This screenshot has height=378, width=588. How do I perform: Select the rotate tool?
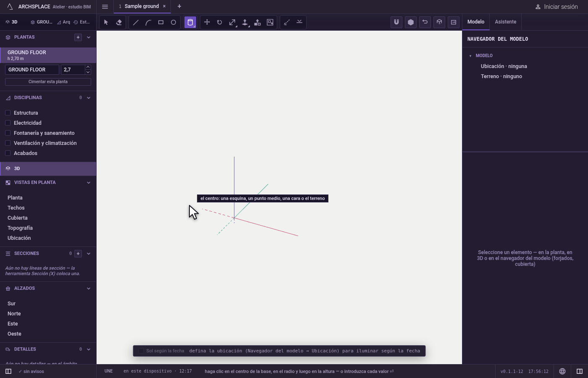[220, 22]
